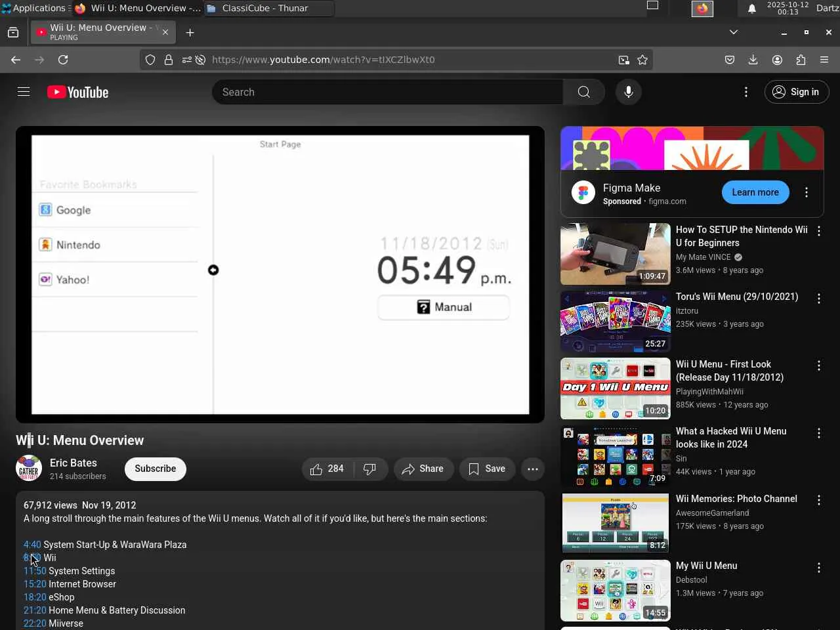Open the YouTube guide hamburger menu
840x630 pixels.
(x=24, y=92)
